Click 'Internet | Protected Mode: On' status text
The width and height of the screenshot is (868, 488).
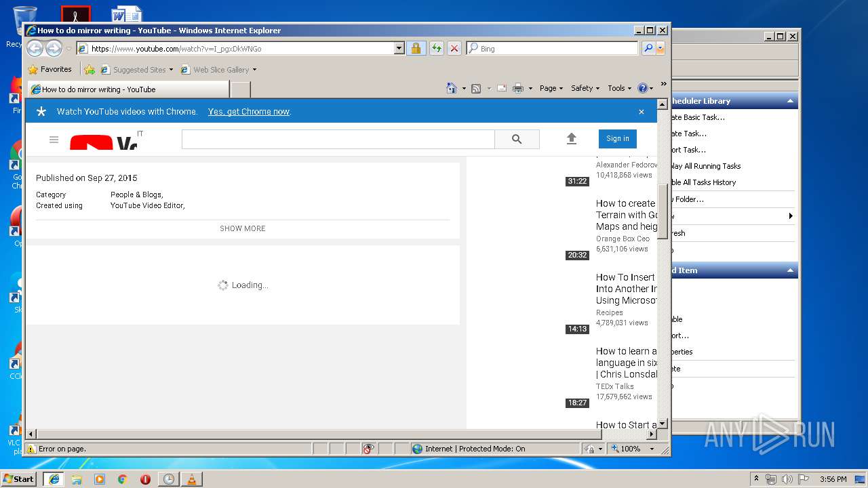coord(475,449)
